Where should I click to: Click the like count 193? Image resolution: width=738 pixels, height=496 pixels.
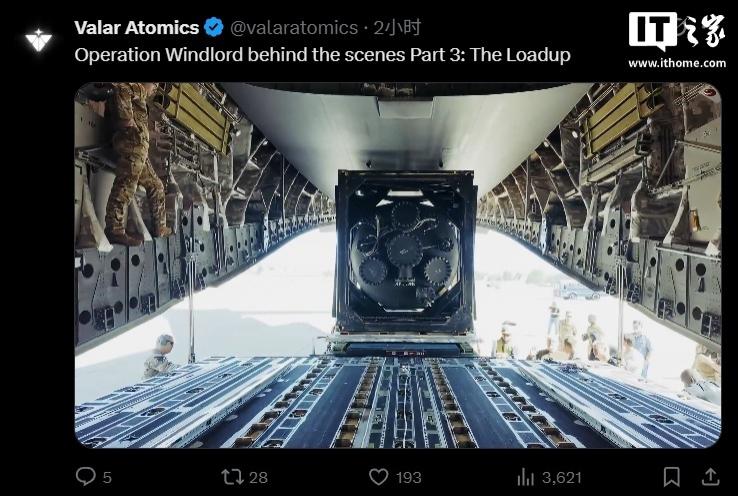pos(409,477)
